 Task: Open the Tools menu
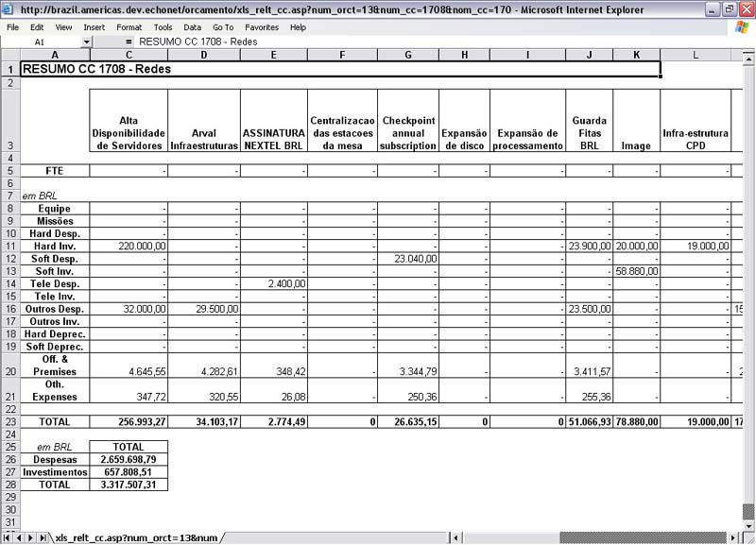tap(163, 27)
